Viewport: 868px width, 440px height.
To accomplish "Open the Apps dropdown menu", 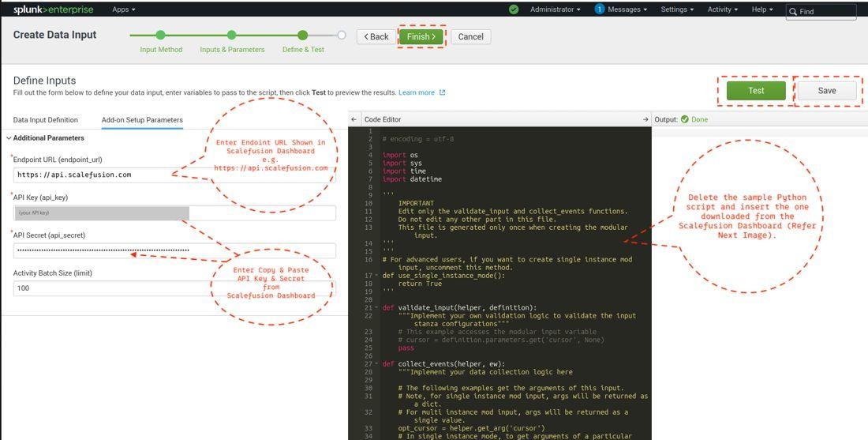I will [124, 9].
